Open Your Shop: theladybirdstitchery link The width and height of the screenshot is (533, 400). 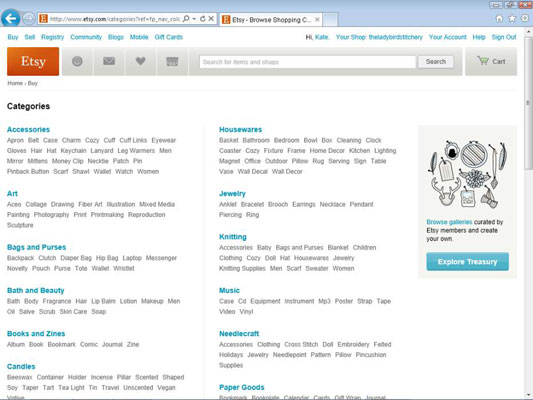click(379, 37)
